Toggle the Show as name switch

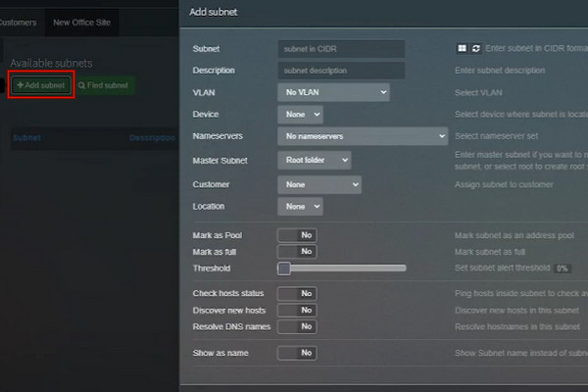click(297, 353)
